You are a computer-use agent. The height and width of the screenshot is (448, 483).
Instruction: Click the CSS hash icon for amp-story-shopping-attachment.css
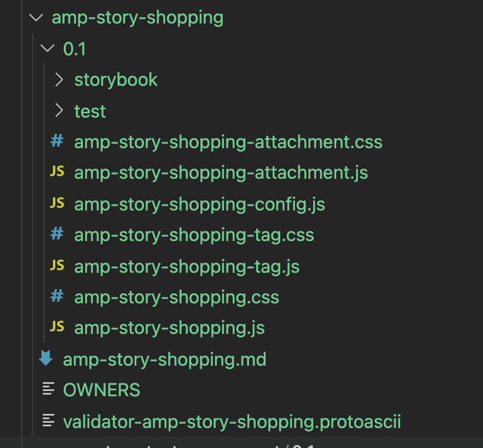point(56,141)
